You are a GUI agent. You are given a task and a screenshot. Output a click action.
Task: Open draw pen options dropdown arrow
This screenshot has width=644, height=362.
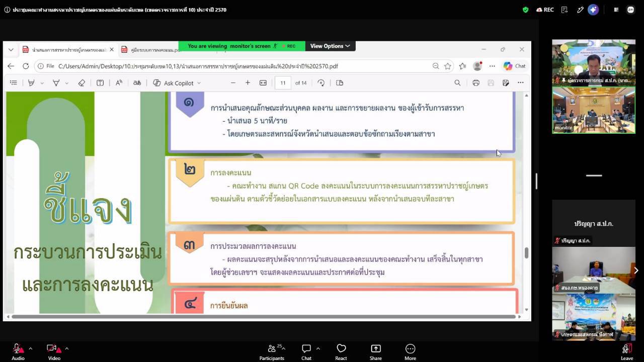pyautogui.click(x=67, y=83)
